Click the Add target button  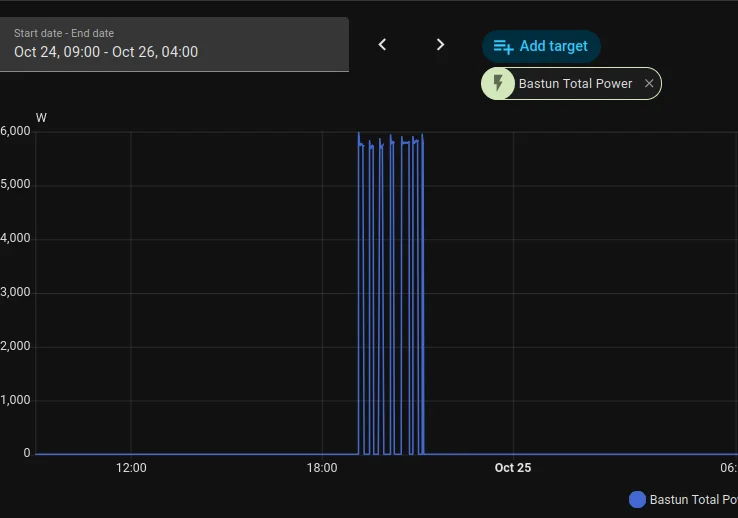(x=541, y=46)
